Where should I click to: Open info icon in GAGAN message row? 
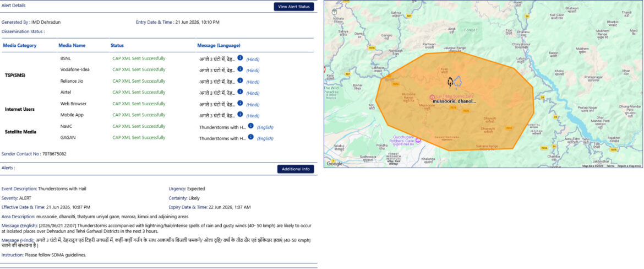(251, 137)
